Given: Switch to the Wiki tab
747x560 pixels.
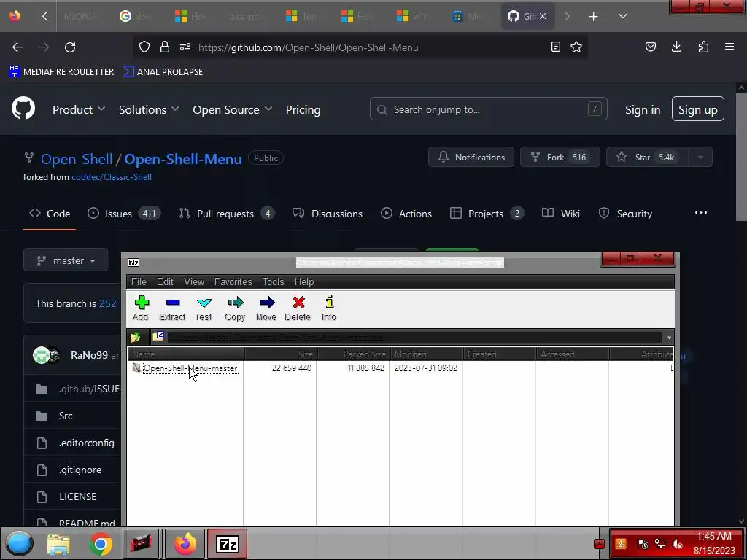Looking at the screenshot, I should (561, 214).
